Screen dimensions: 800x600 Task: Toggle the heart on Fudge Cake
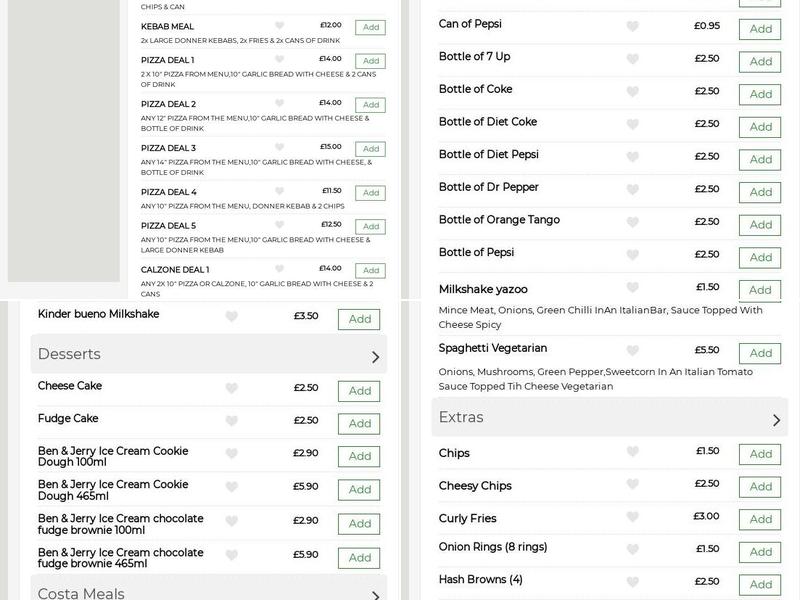click(232, 418)
